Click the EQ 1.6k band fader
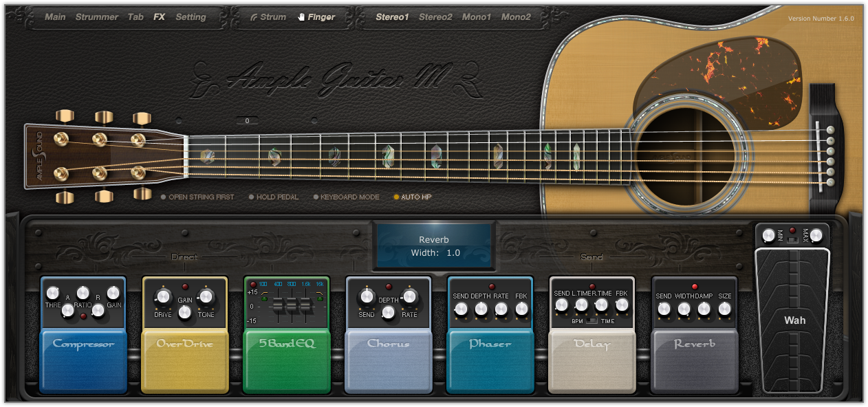Image resolution: width=868 pixels, height=407 pixels. coord(305,303)
